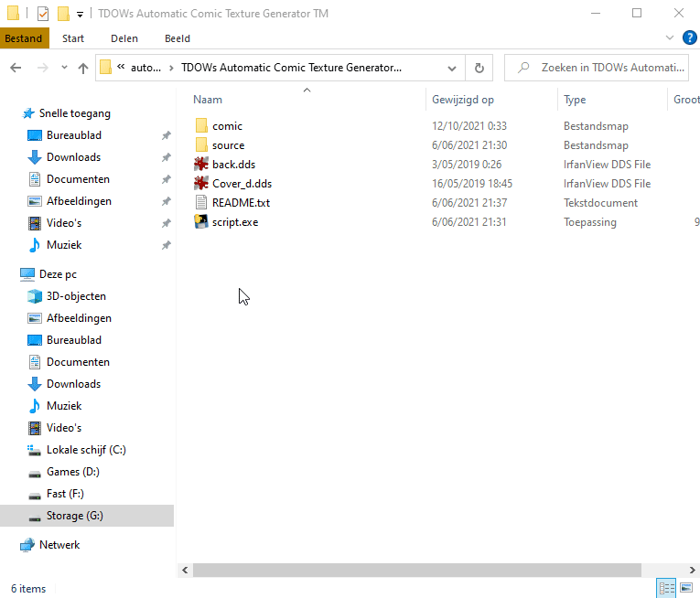Open Bureaublad under Deze pc
The height and width of the screenshot is (598, 700).
74,339
